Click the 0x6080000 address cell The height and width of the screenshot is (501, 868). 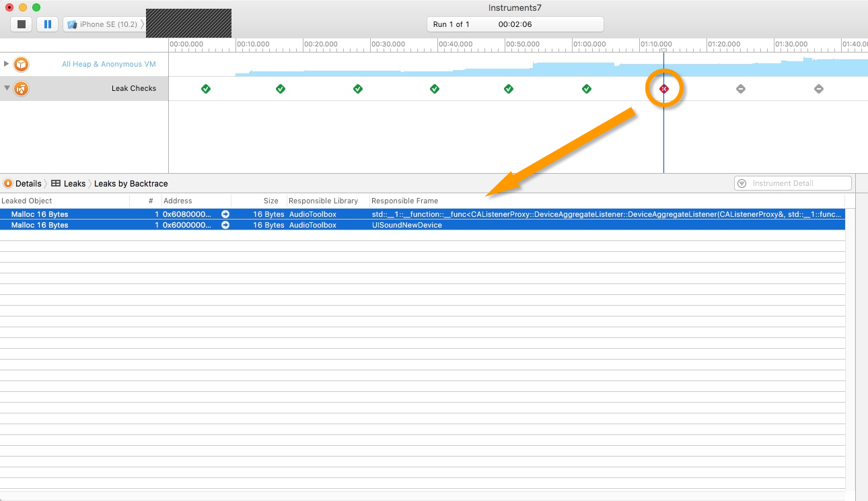(186, 214)
